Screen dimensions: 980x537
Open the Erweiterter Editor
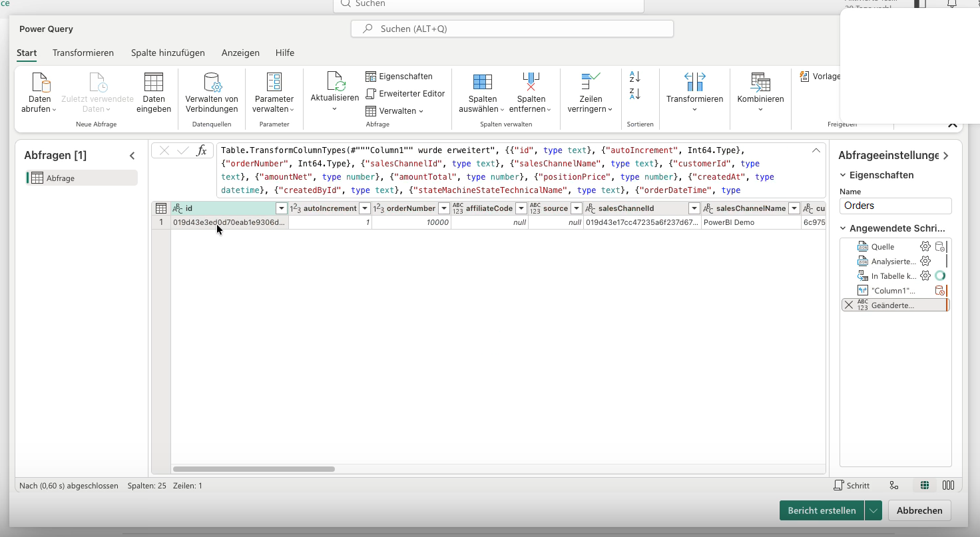coord(405,93)
